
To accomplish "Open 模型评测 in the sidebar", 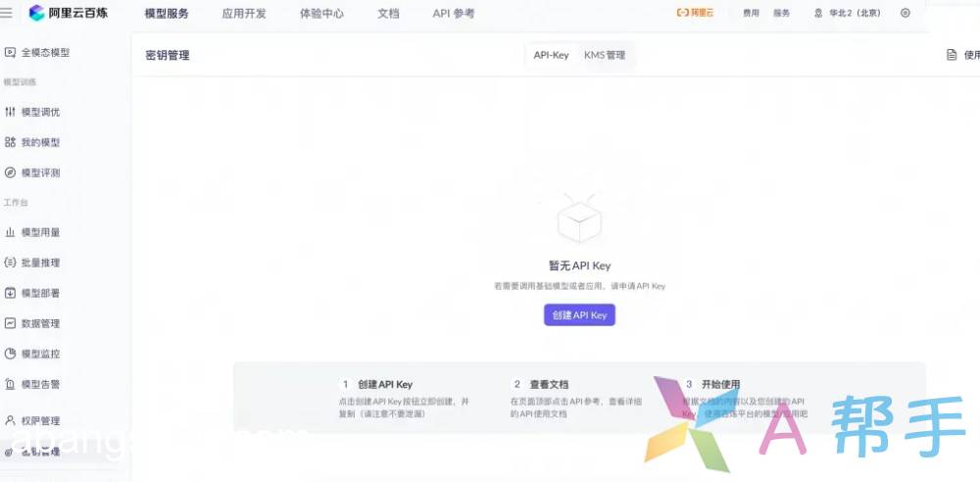I will (x=39, y=172).
